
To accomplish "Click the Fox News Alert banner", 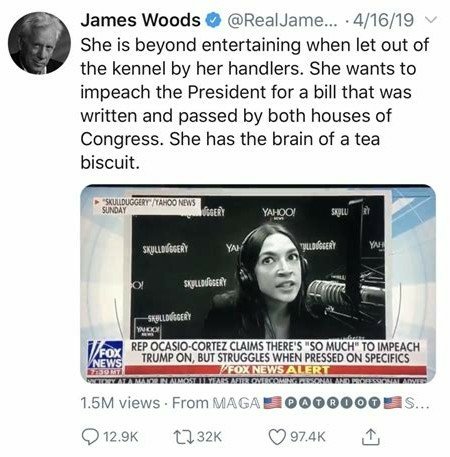I will click(x=275, y=370).
